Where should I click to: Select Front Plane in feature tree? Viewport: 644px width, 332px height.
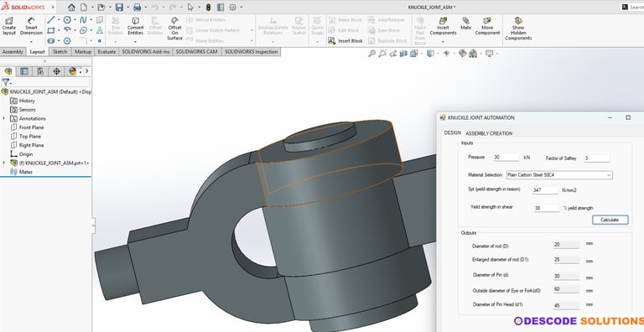pyautogui.click(x=31, y=127)
